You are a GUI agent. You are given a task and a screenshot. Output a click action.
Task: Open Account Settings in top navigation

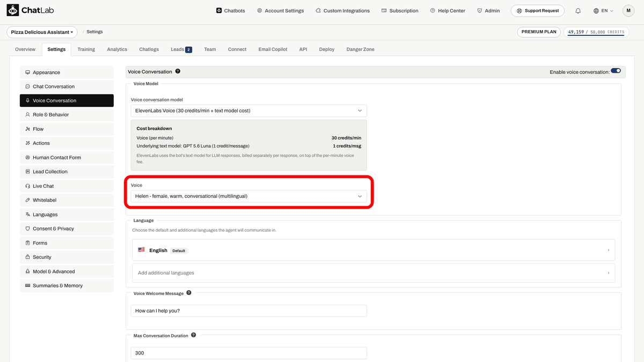[x=280, y=11]
